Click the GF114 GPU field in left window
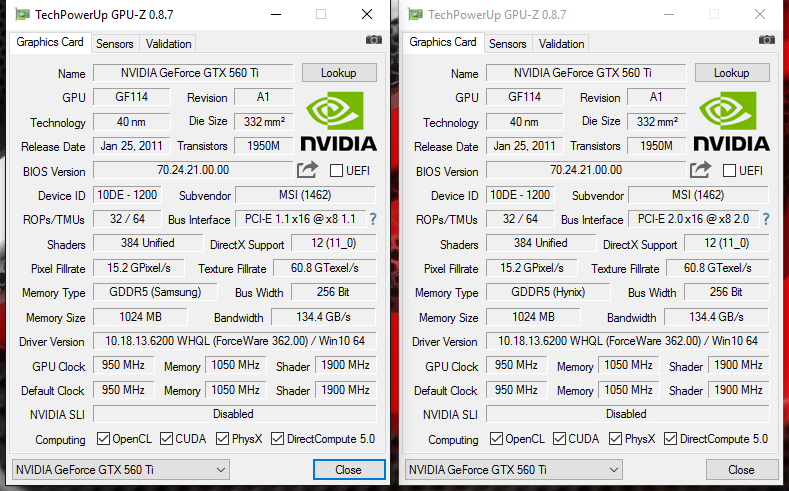Viewport: 789px width, 491px height. click(132, 97)
